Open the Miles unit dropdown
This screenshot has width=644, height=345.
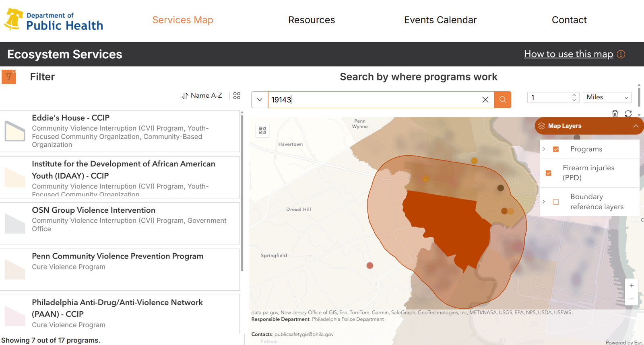coord(607,97)
